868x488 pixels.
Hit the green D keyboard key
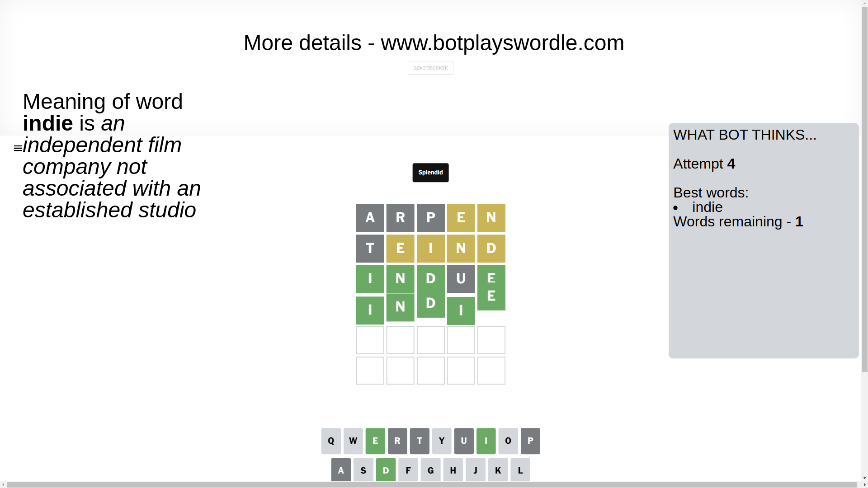(386, 470)
